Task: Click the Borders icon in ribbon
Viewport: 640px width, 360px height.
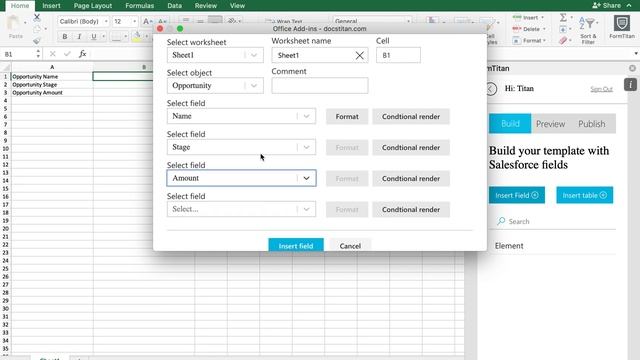Action: 116,37
